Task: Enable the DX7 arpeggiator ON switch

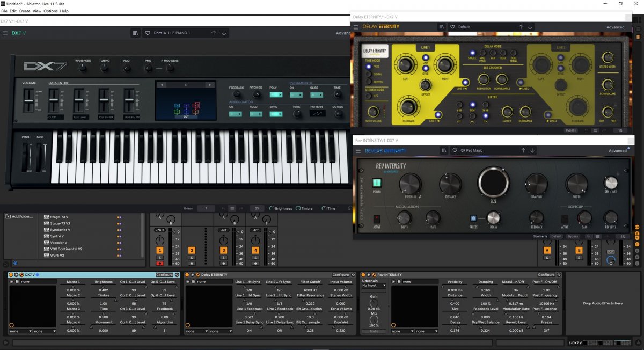Action: [236, 114]
